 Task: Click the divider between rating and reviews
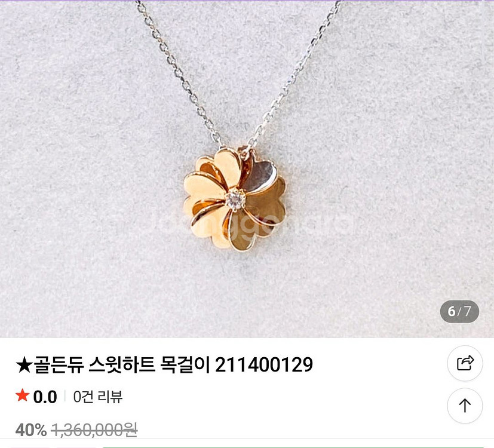[x=65, y=396]
